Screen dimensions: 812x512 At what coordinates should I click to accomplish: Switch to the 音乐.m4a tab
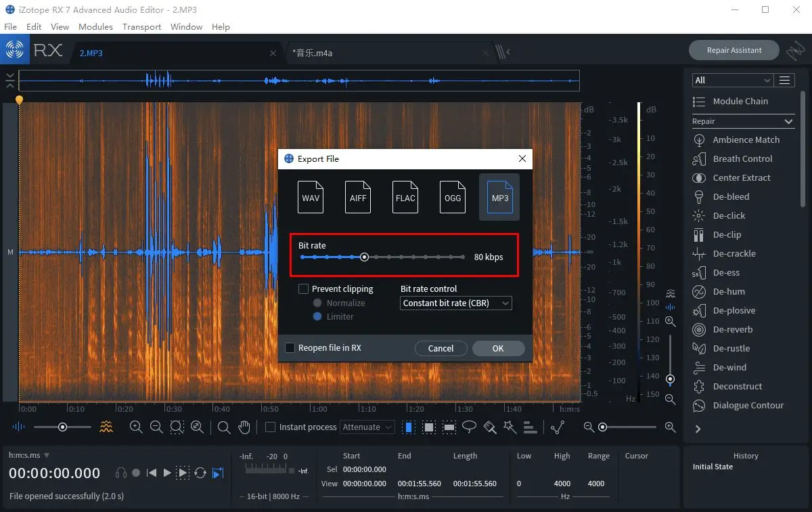coord(313,52)
